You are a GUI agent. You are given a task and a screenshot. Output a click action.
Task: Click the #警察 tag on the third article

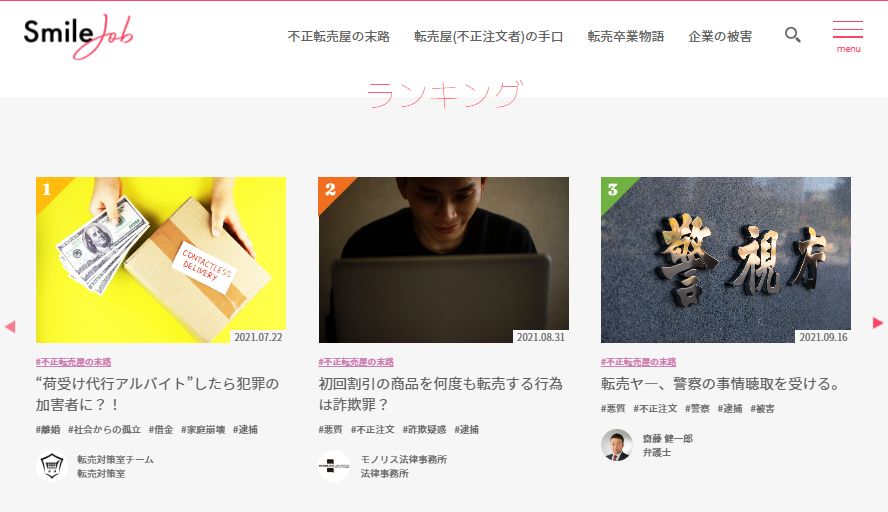[697, 409]
